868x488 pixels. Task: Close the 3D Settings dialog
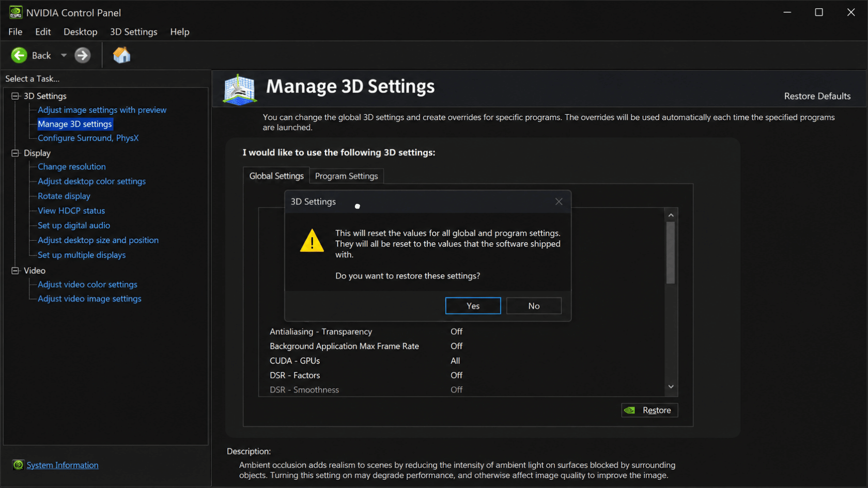pyautogui.click(x=559, y=201)
